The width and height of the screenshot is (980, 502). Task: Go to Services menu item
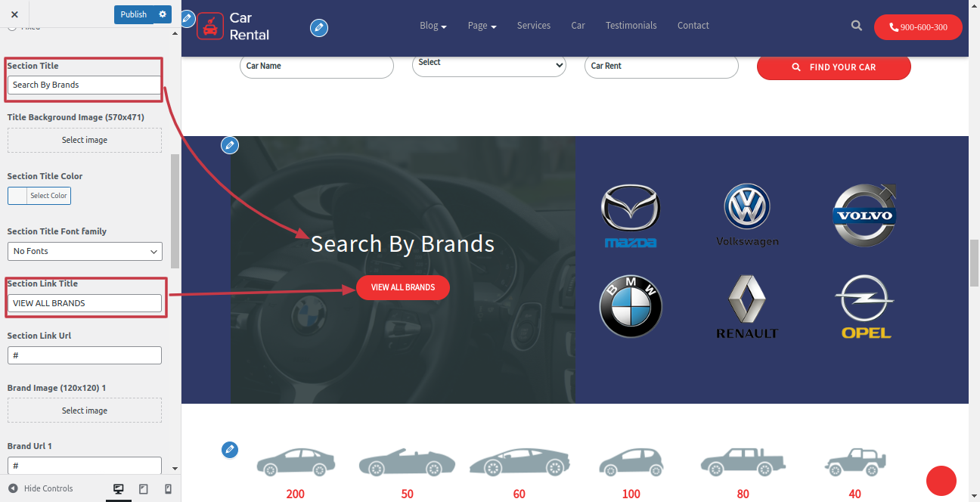[534, 26]
